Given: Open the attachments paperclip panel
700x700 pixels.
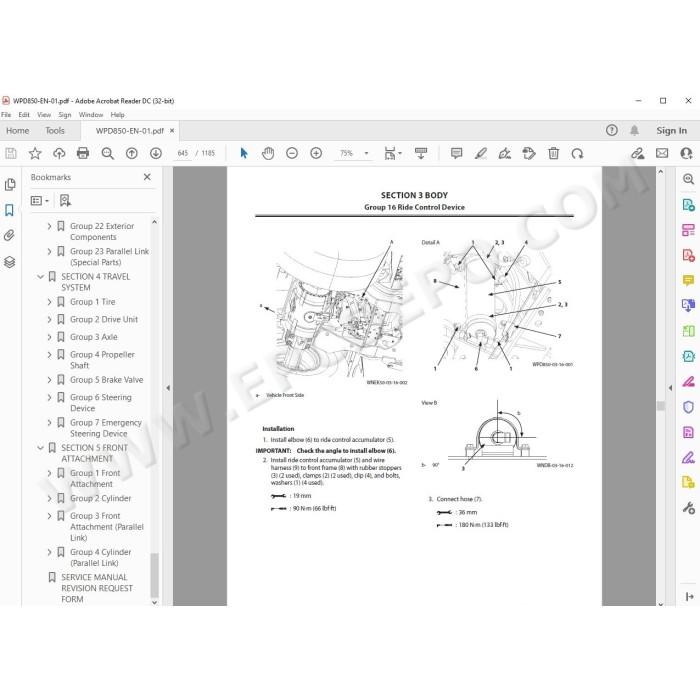Looking at the screenshot, I should click(9, 235).
